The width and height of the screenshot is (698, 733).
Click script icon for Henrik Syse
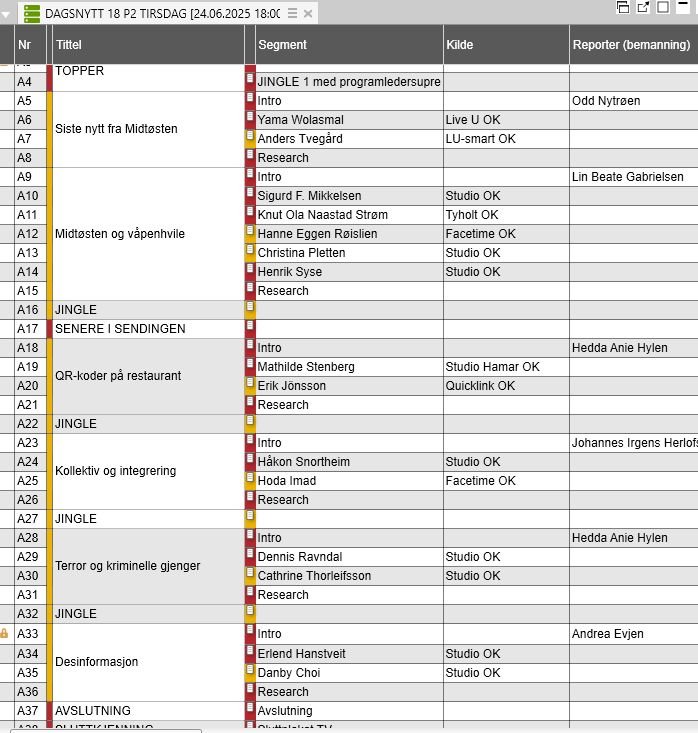(250, 269)
